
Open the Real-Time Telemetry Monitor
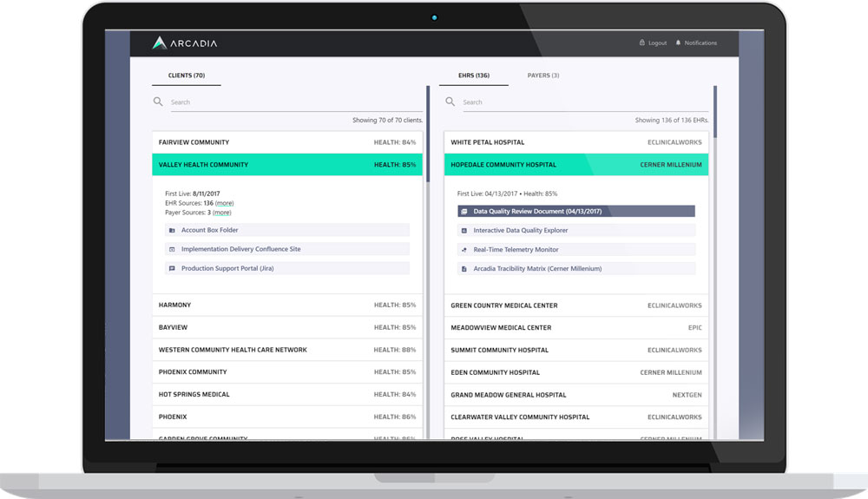576,250
